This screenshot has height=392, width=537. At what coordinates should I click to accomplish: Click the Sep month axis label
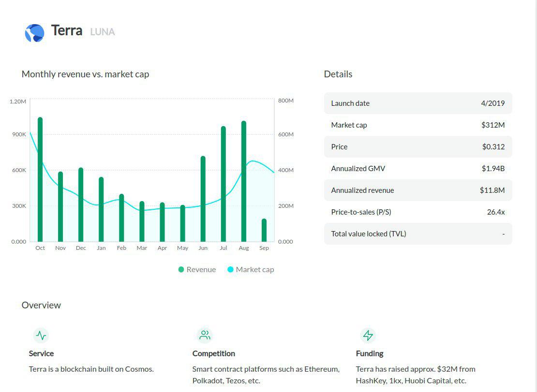pyautogui.click(x=264, y=248)
